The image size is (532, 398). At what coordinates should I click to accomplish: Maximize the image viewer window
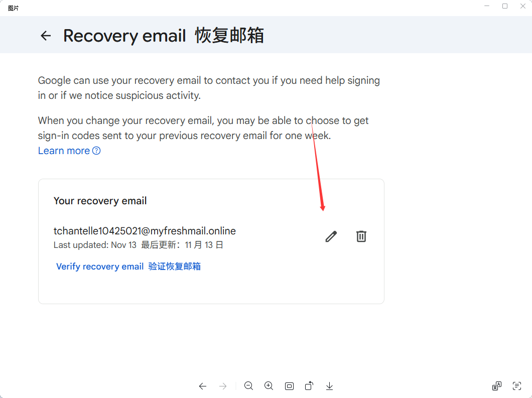click(x=505, y=6)
